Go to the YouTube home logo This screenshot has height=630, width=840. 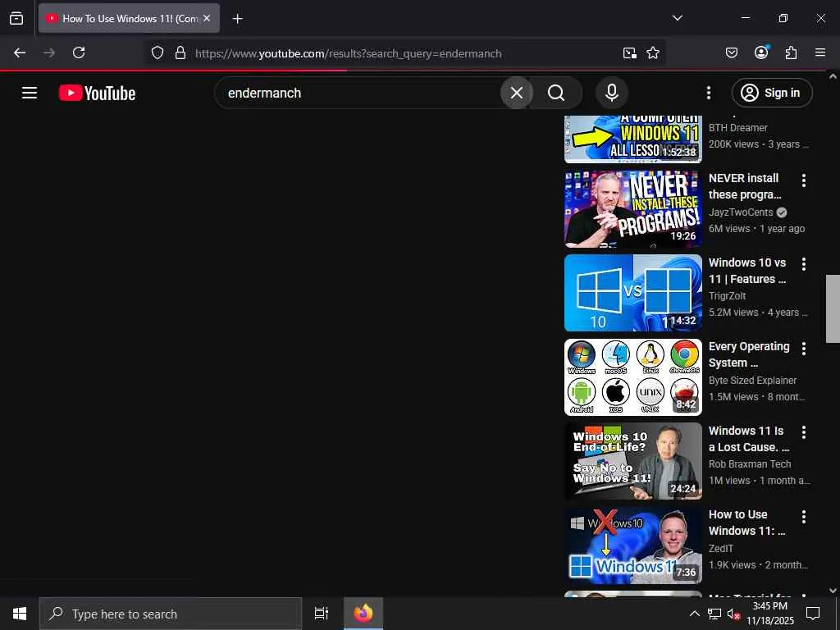[x=97, y=93]
